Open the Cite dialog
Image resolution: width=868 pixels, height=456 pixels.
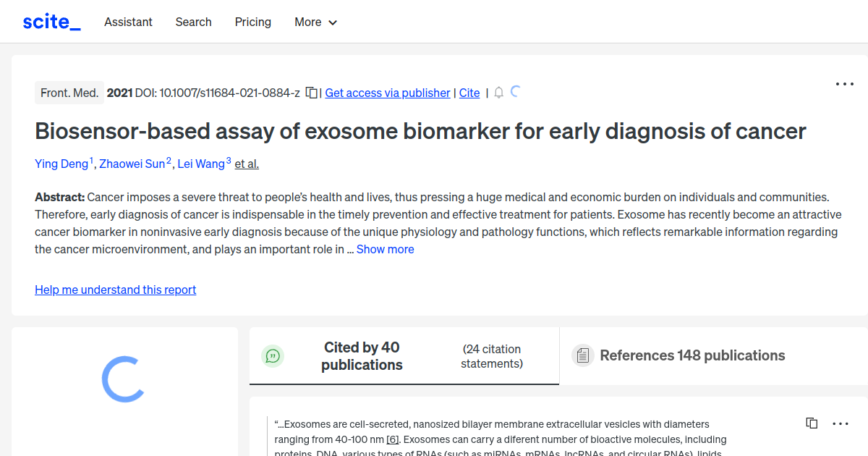tap(469, 93)
